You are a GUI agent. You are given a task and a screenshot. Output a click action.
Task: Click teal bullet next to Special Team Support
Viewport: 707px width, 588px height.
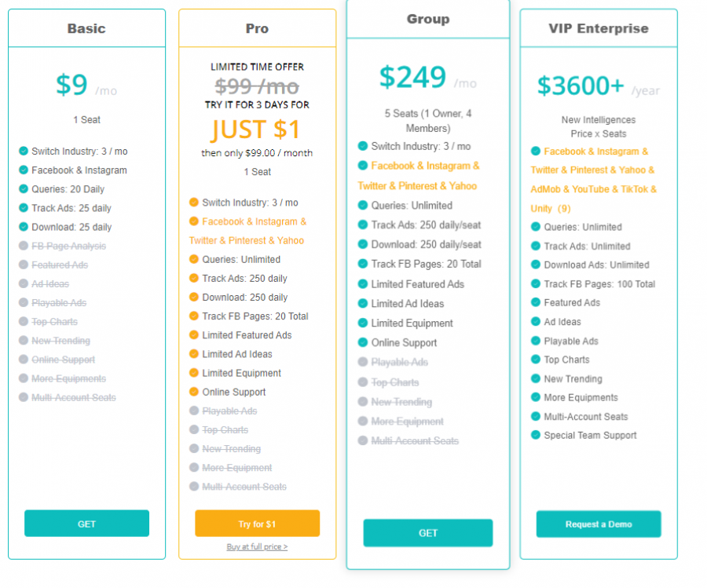536,435
